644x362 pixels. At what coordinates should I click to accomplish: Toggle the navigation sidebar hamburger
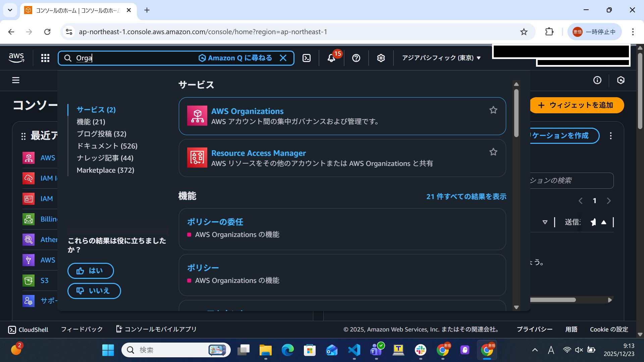[x=16, y=80]
